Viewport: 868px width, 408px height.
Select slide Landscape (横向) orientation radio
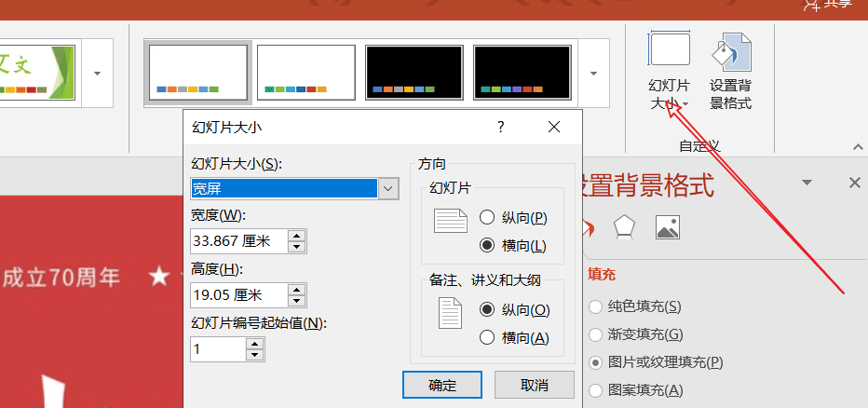tap(486, 246)
